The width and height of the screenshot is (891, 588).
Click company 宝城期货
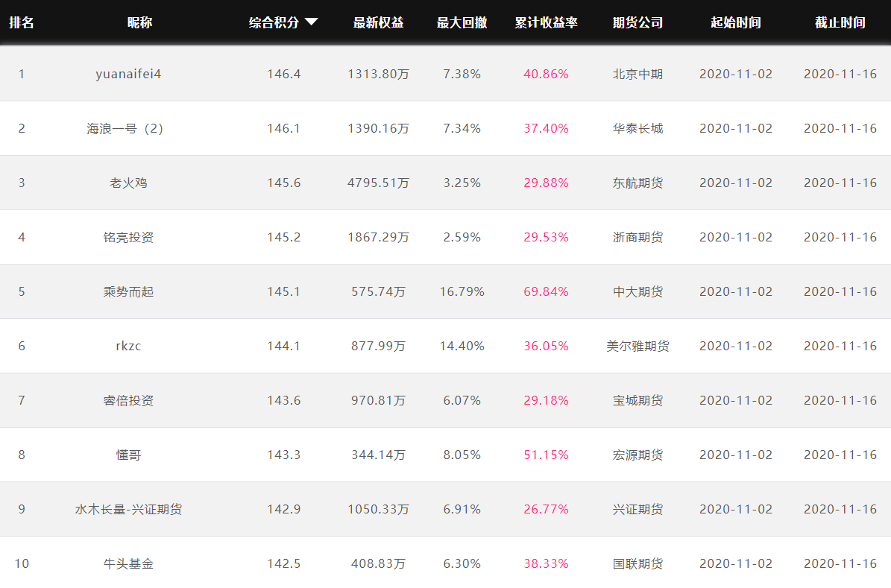(637, 400)
